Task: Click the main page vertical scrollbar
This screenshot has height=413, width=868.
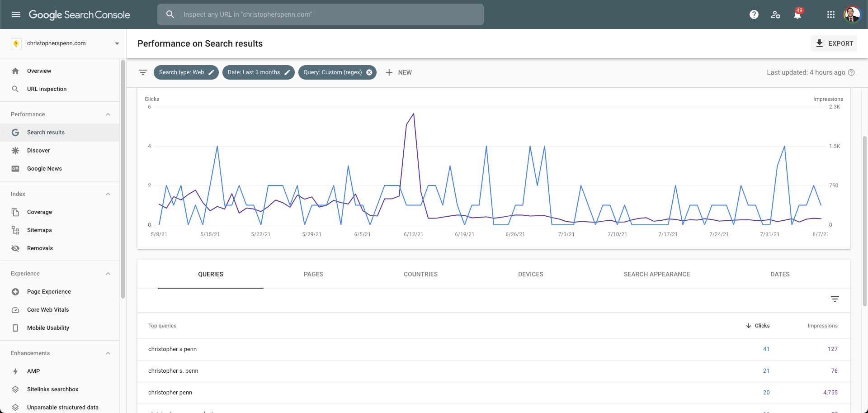Action: [x=865, y=222]
